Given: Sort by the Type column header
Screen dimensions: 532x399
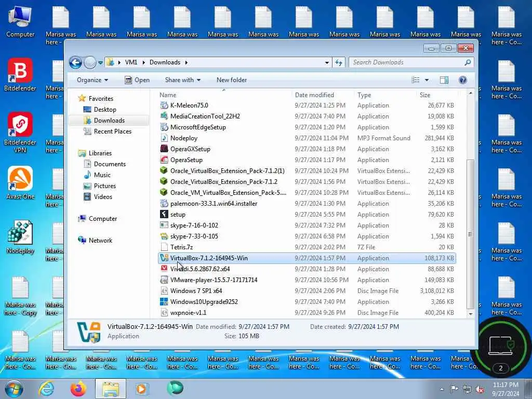Looking at the screenshot, I should pyautogui.click(x=385, y=95).
